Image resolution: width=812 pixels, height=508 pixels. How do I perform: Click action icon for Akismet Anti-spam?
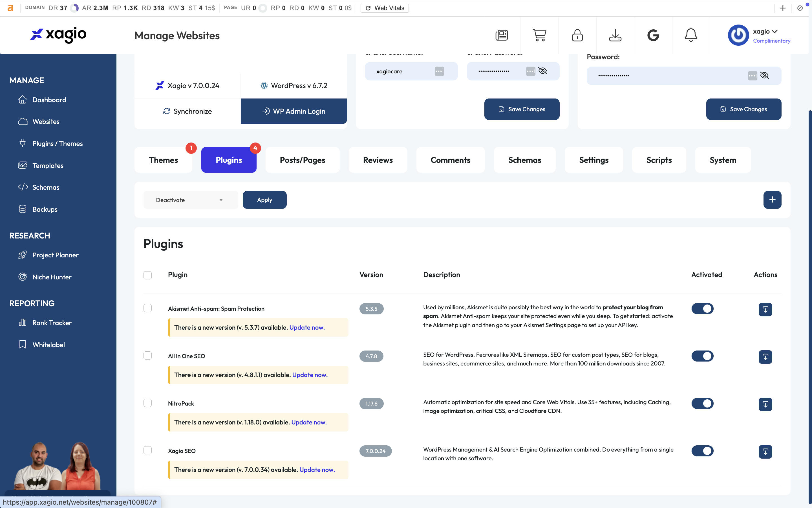coord(765,309)
